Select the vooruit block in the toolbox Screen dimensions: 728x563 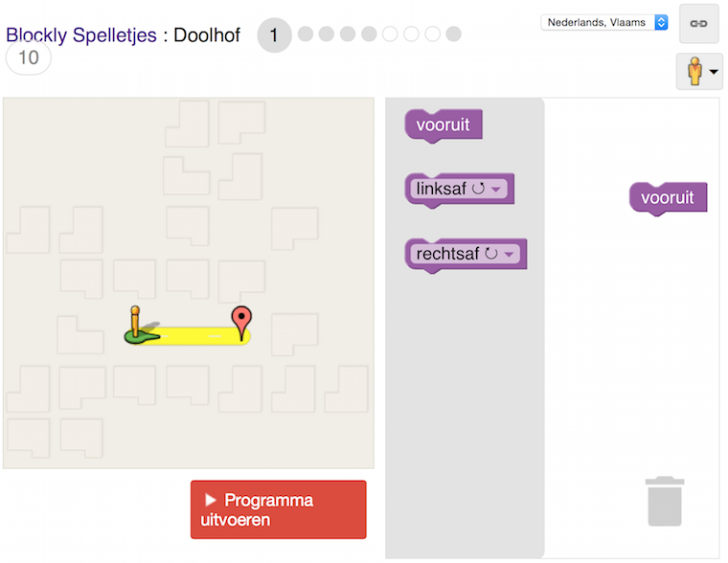(x=444, y=124)
